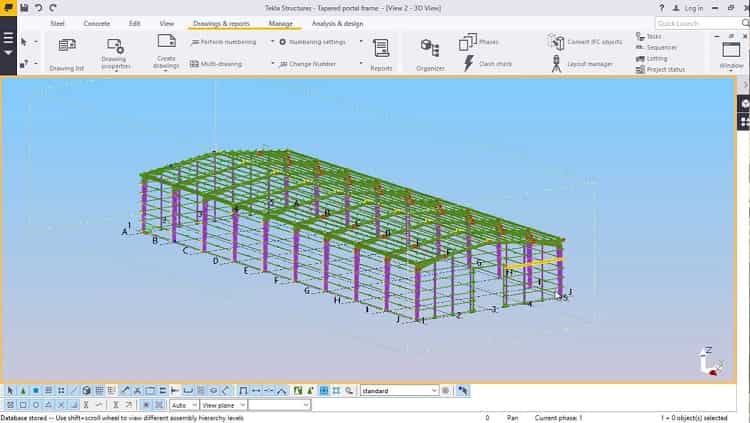
Task: Click the Organizer icon
Action: coord(430,53)
